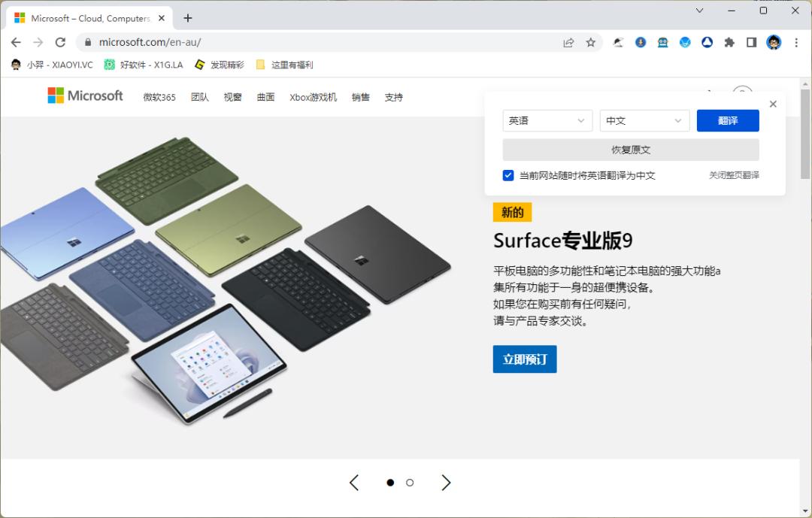Click the 翻译 translate button
The height and width of the screenshot is (518, 812).
pos(727,120)
